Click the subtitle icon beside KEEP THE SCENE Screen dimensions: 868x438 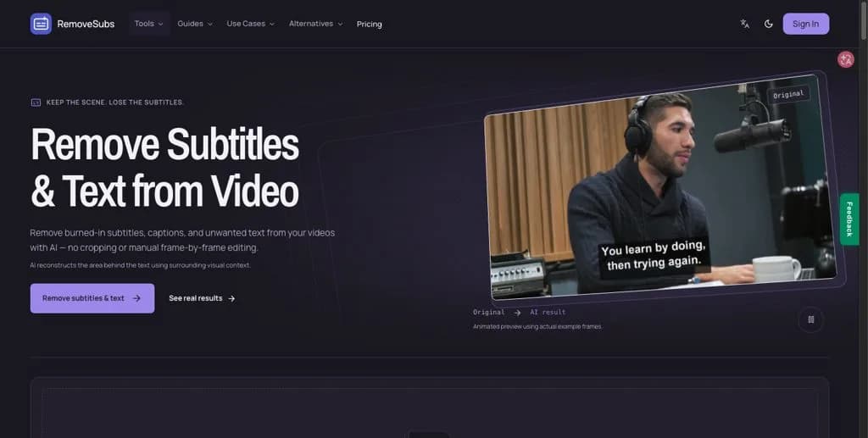36,103
